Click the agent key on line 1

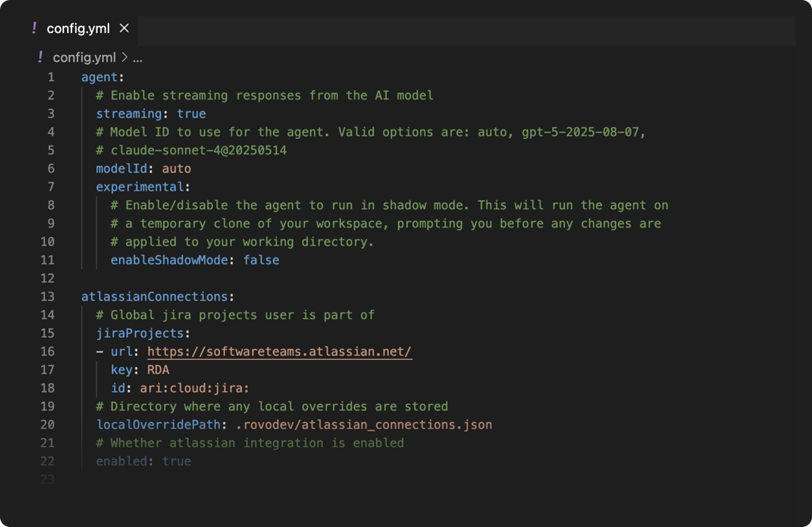(99, 77)
